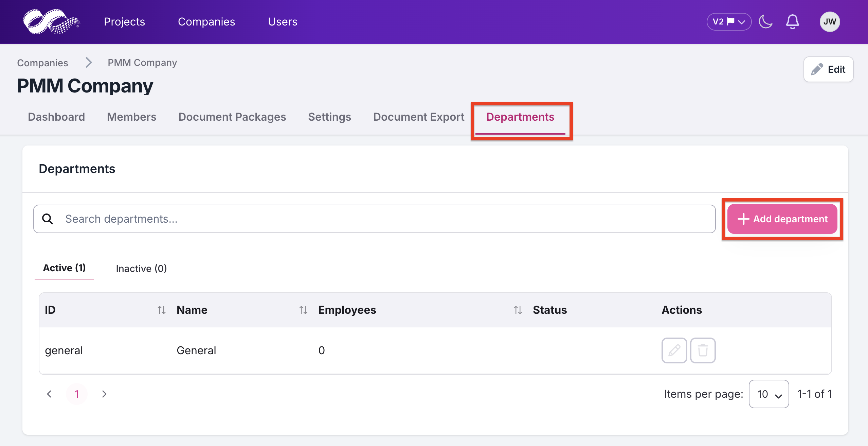Screen dimensions: 868x446
Task: Sort table by ID column
Action: (x=161, y=310)
